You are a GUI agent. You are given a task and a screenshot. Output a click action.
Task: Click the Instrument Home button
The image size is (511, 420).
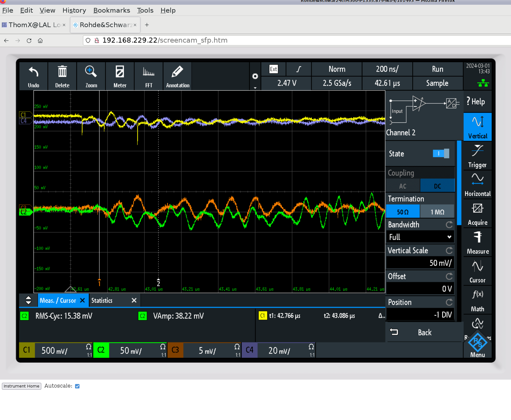(21, 386)
